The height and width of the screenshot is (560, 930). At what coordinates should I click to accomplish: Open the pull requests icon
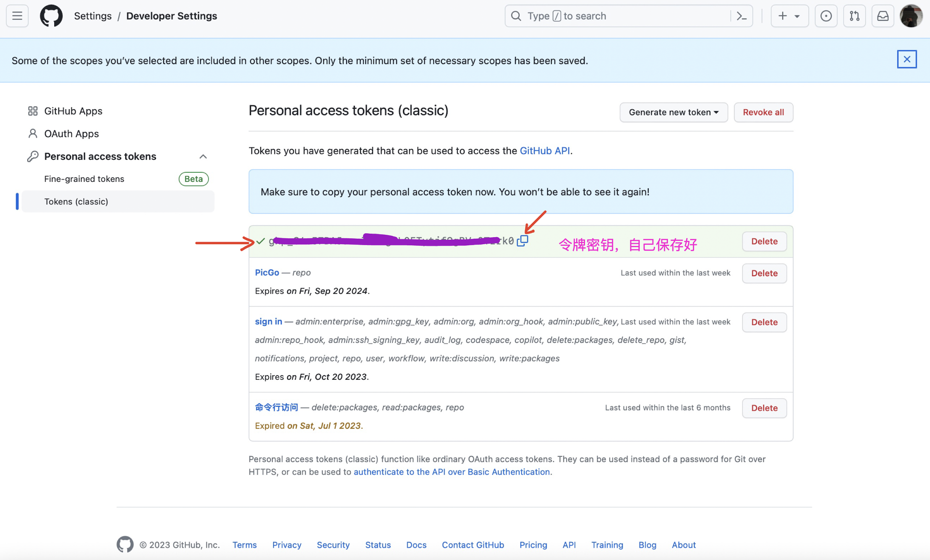[x=854, y=16]
